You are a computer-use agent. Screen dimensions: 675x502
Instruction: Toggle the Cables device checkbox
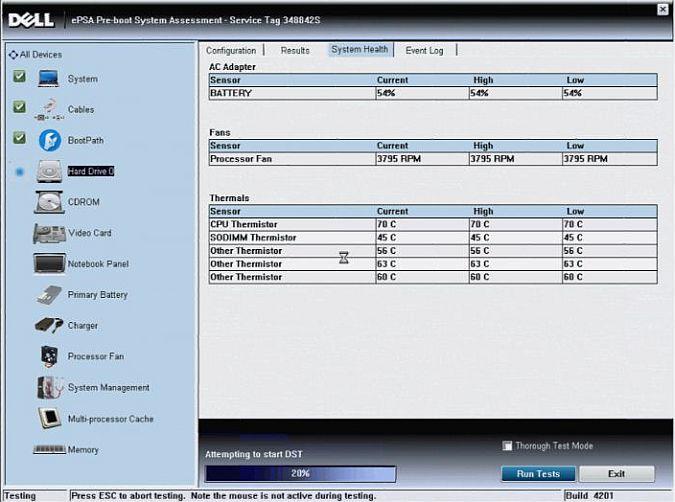tap(19, 107)
